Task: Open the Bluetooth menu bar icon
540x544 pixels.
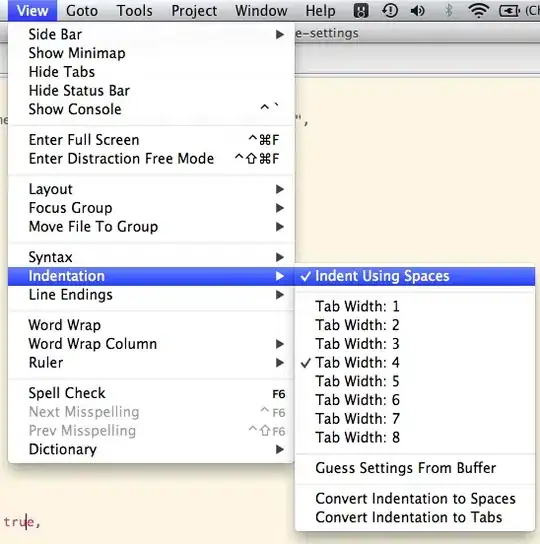Action: pos(448,10)
